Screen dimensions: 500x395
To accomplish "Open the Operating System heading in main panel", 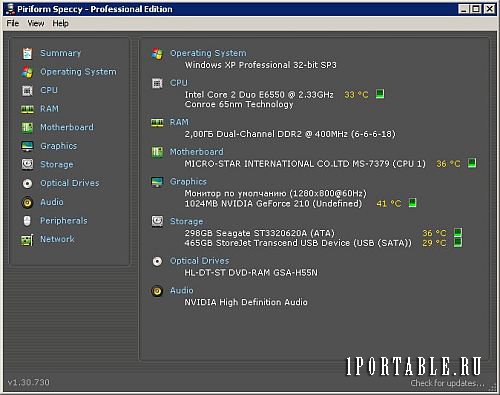I will 208,53.
